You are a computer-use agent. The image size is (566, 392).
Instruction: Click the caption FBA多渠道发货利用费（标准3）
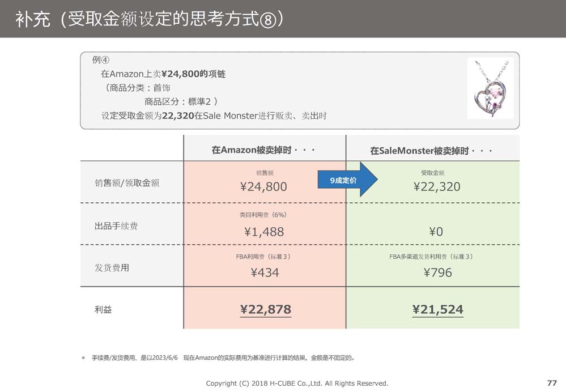click(432, 257)
